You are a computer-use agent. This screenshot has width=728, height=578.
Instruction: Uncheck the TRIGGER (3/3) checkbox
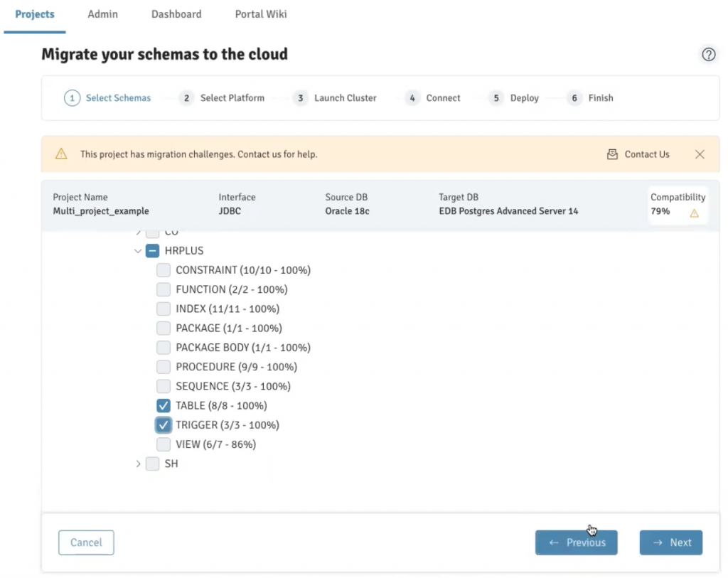pyautogui.click(x=164, y=425)
